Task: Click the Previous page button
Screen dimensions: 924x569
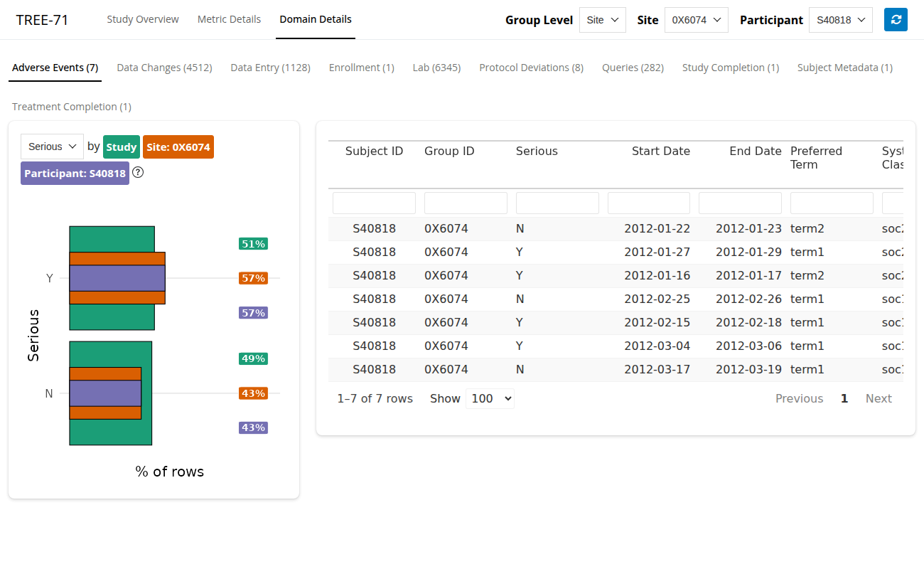Action: 799,398
